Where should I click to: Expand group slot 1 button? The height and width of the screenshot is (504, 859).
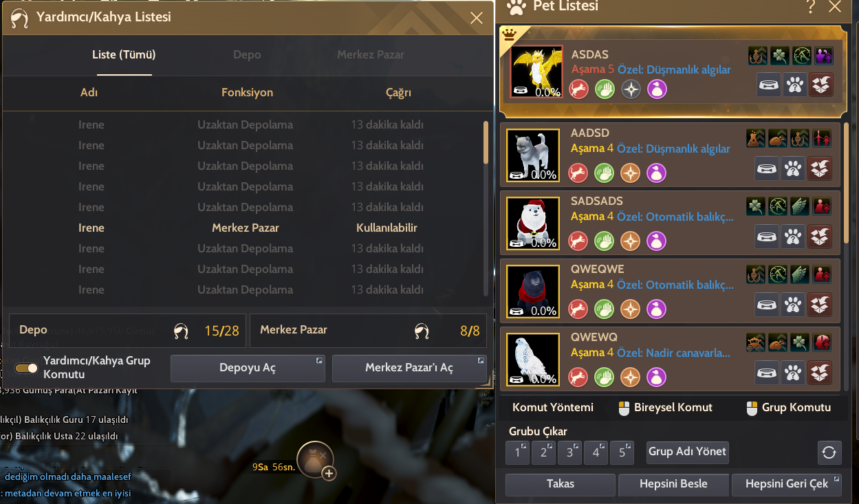click(517, 452)
